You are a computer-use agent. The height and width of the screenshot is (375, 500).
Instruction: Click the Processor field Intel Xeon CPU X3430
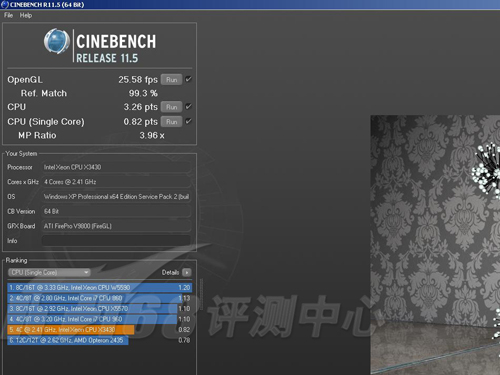[x=116, y=167]
